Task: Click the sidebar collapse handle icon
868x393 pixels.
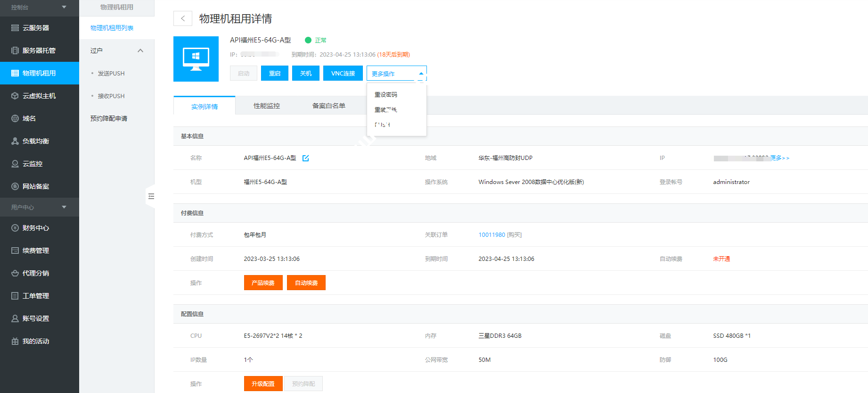Action: [x=151, y=196]
